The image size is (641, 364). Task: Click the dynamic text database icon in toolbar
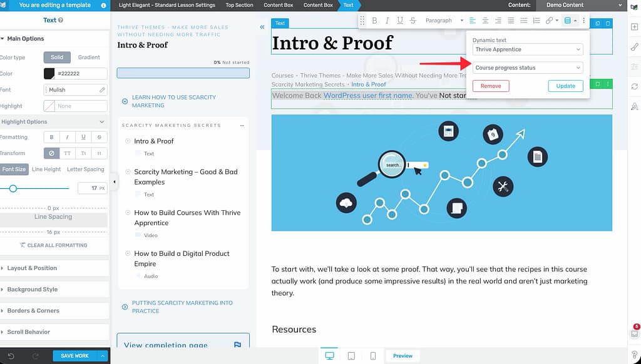click(568, 21)
